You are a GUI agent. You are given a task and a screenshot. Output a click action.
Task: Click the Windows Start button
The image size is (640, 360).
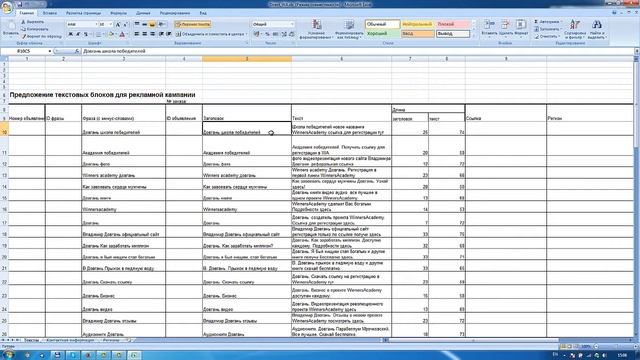click(8, 355)
